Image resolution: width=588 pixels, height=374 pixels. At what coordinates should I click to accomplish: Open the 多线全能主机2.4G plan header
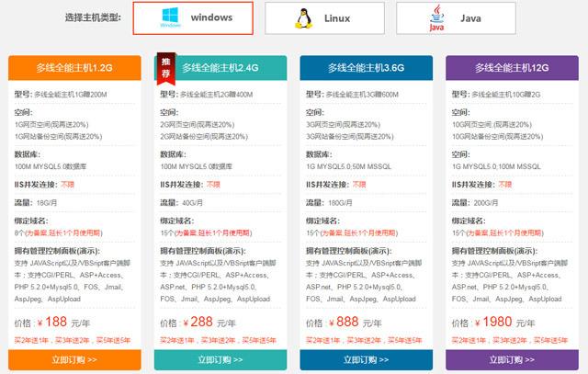[x=220, y=68]
